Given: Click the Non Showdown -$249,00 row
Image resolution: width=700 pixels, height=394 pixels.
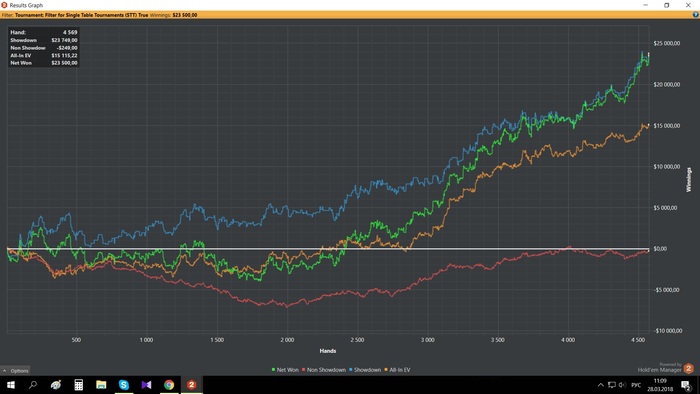Looking at the screenshot, I should tap(44, 48).
